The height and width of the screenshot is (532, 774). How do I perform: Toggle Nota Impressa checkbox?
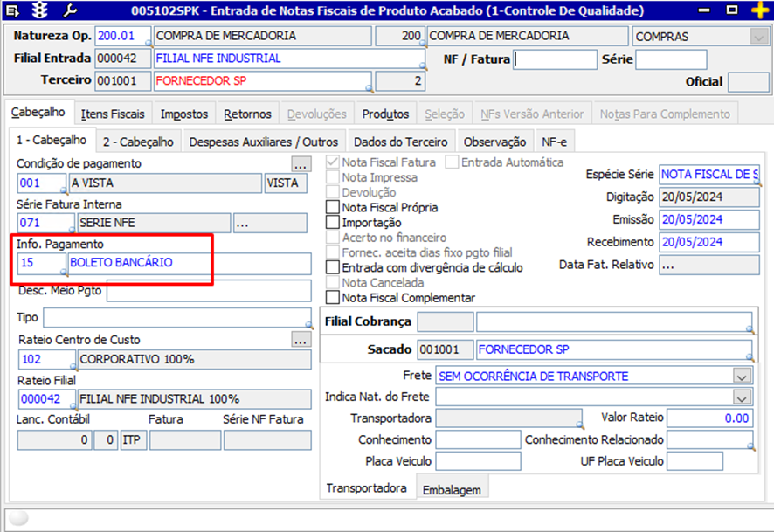coord(333,177)
